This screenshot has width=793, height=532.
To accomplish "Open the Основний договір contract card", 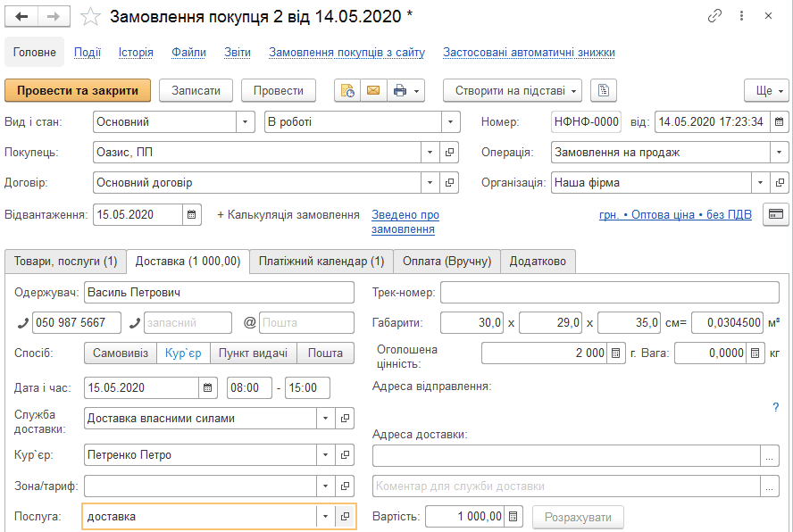I will (x=449, y=183).
